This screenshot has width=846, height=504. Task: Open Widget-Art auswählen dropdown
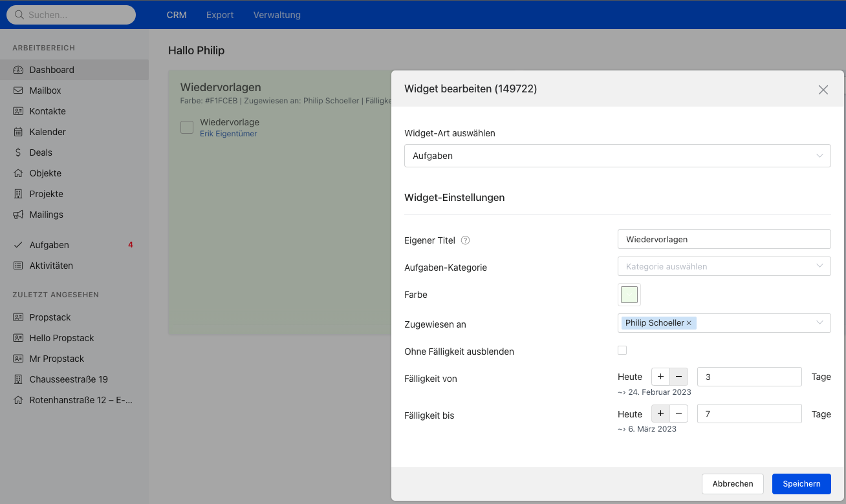click(x=617, y=156)
